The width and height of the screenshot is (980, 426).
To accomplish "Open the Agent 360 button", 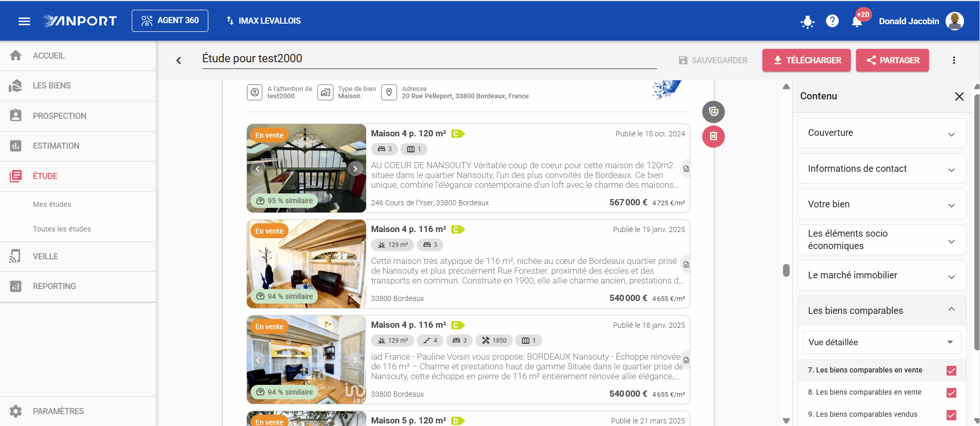I will [170, 21].
